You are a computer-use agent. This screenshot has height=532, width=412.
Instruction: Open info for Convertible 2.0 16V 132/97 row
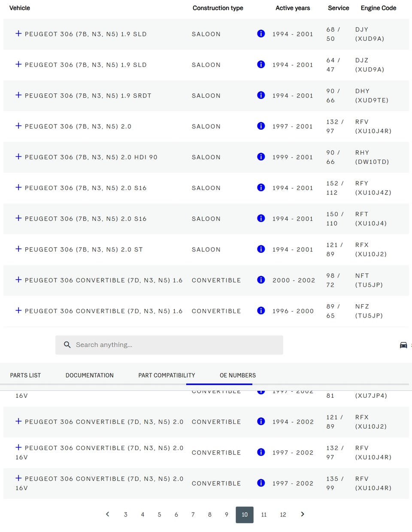click(x=261, y=452)
